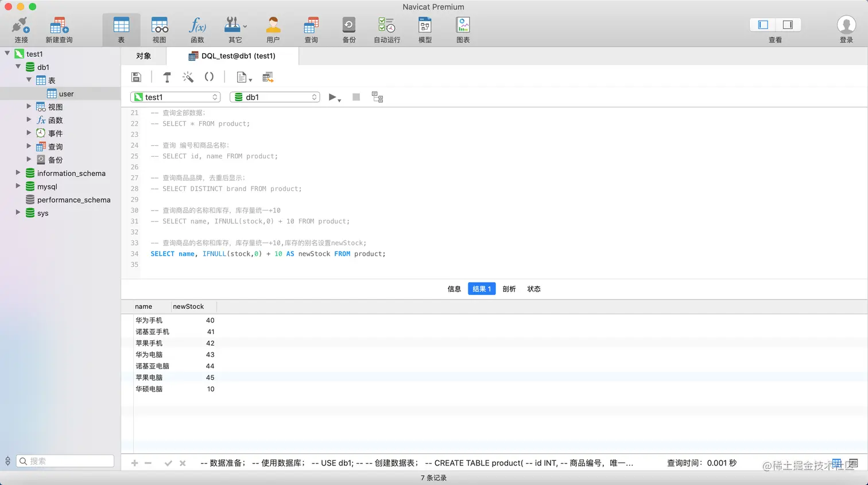Toggle the right sidebar pane view

click(788, 25)
